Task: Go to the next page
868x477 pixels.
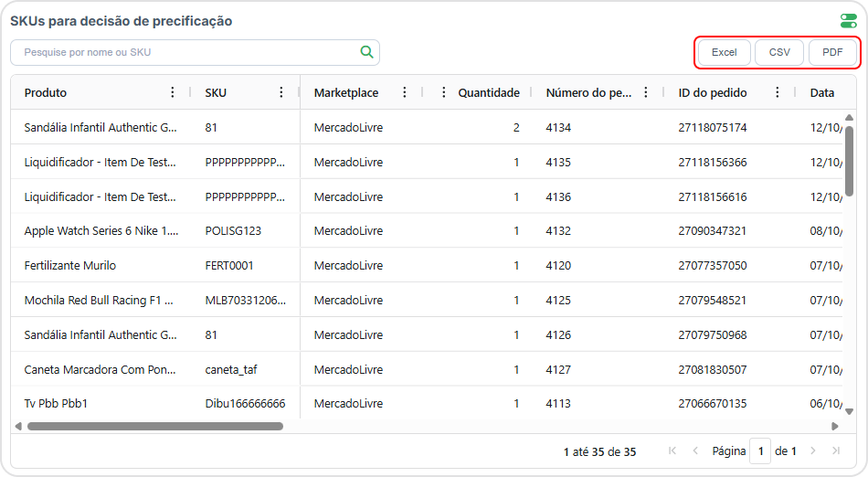Action: pos(812,451)
